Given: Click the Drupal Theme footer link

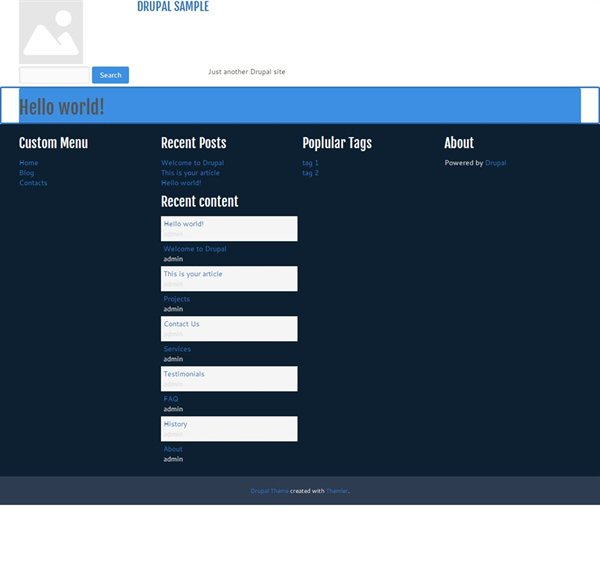Looking at the screenshot, I should click(269, 491).
